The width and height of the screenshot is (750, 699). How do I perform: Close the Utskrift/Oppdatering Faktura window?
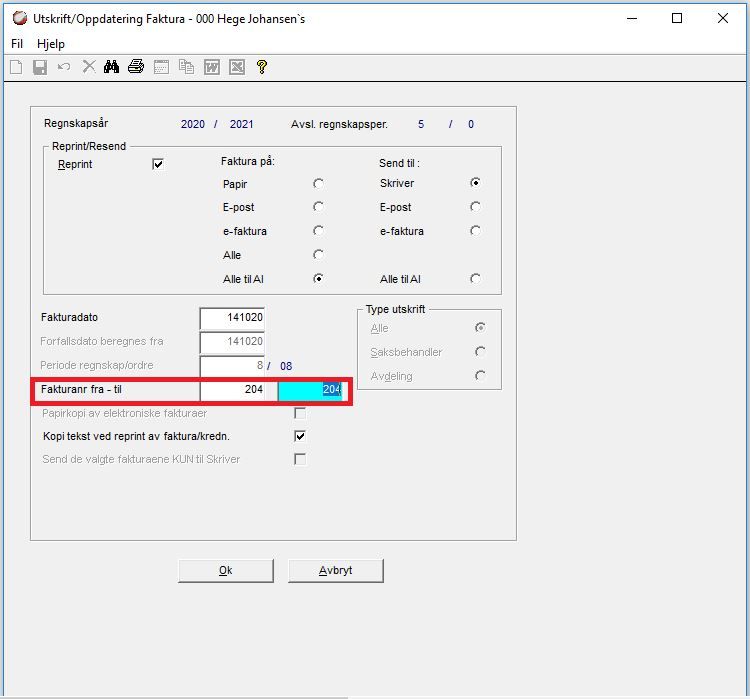point(723,19)
